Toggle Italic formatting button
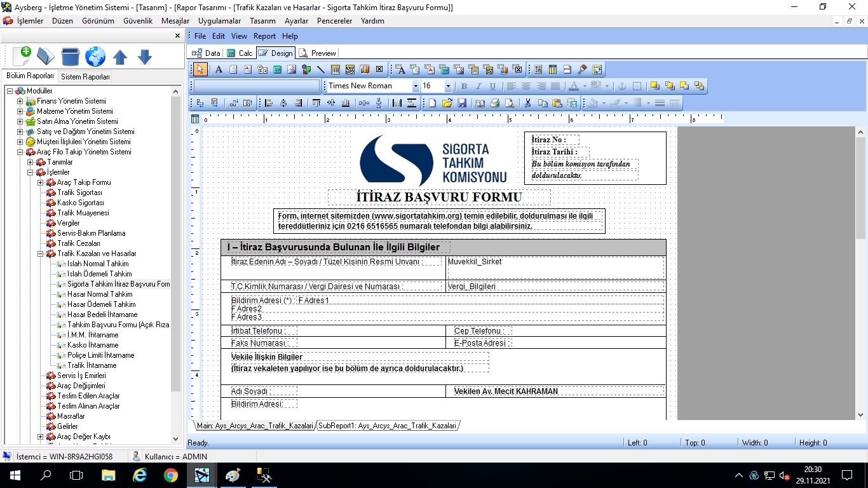The image size is (868, 488). click(x=478, y=86)
